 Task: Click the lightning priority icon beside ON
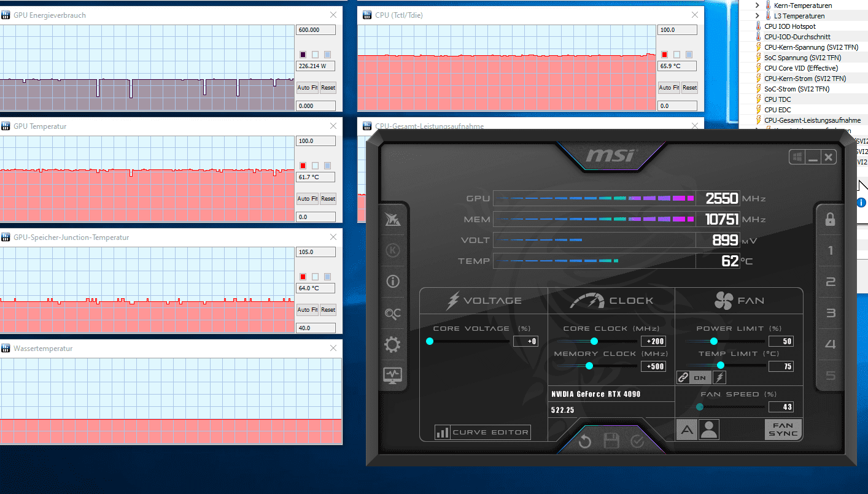[719, 377]
